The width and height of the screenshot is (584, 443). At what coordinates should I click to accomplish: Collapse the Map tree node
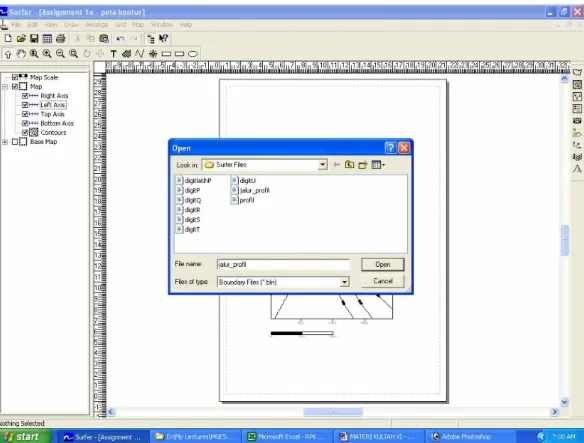point(5,86)
